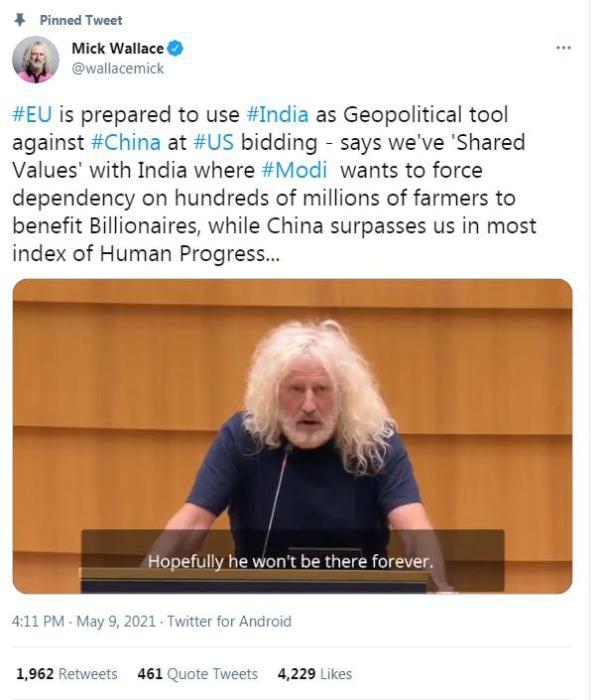Screen dimensions: 599x700
Task: Click the #US hashtag
Action: tap(214, 142)
